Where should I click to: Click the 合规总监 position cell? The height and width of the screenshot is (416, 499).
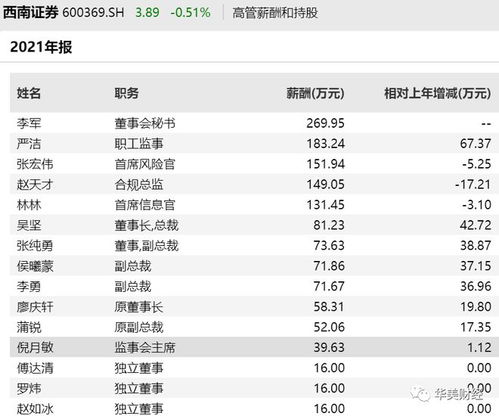139,184
